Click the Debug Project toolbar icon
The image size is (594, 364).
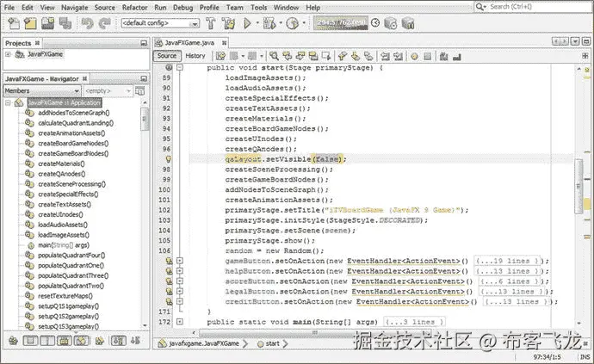[269, 23]
